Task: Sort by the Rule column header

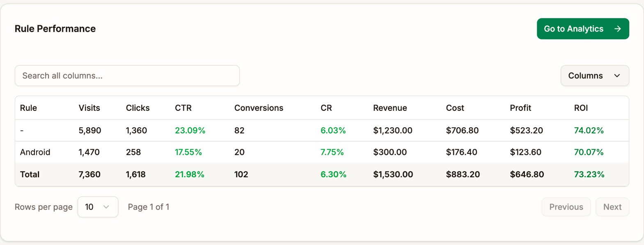Action: click(x=28, y=108)
